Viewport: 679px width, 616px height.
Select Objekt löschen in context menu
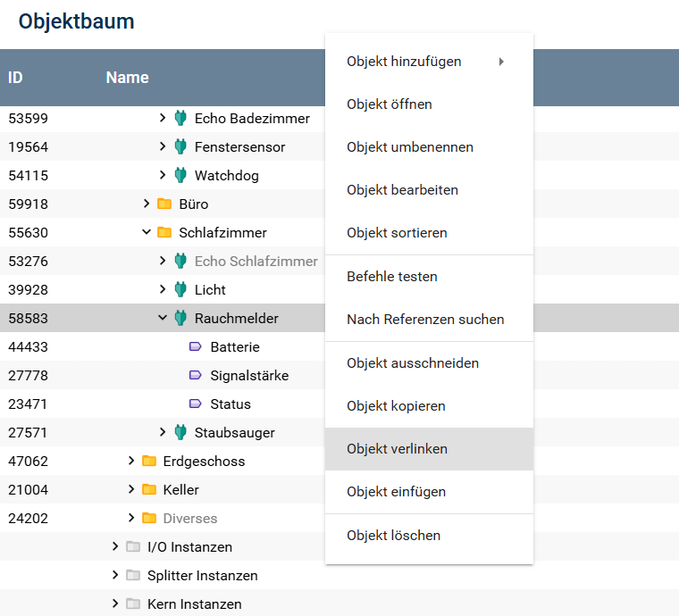pyautogui.click(x=393, y=536)
